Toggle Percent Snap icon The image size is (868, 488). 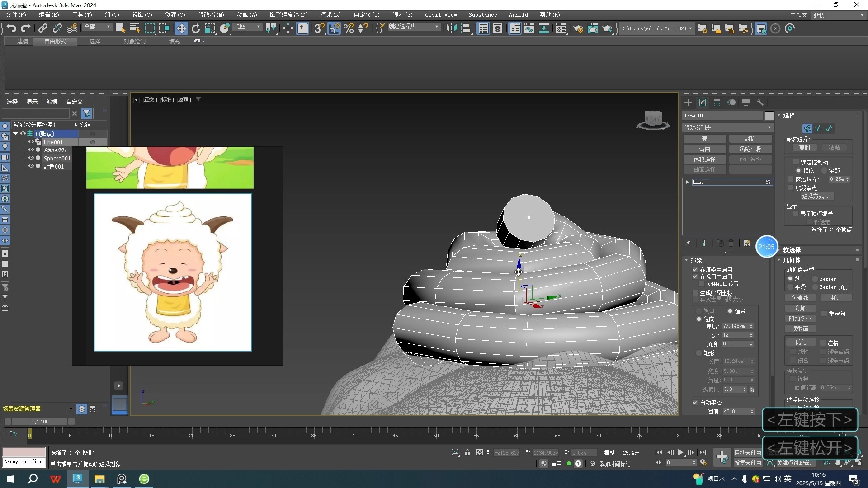349,28
